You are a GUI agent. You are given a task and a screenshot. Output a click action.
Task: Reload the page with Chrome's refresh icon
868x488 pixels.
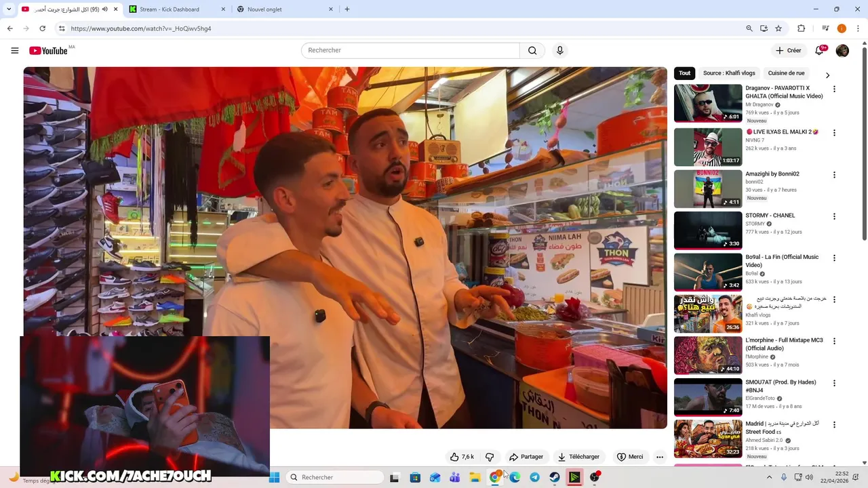pos(42,28)
